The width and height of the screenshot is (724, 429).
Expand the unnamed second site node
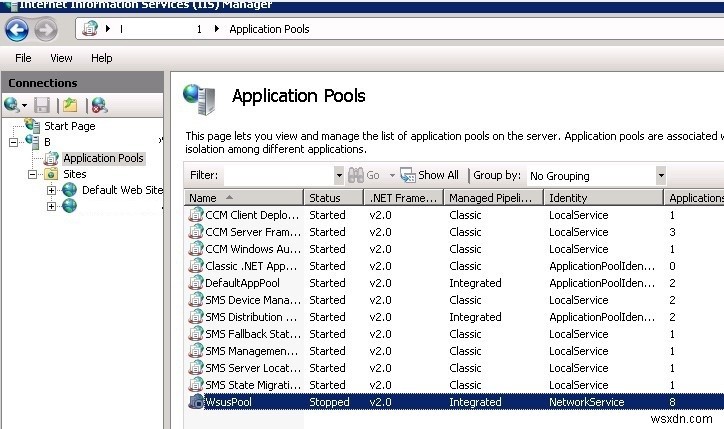pos(51,206)
